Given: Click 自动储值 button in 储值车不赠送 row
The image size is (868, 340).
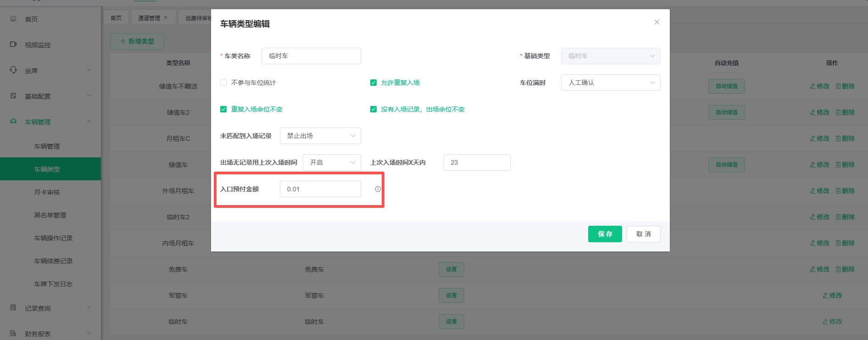Looking at the screenshot, I should (727, 86).
